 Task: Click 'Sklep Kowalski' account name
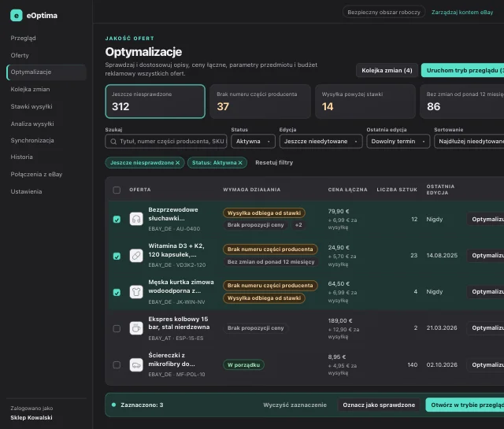tap(31, 417)
